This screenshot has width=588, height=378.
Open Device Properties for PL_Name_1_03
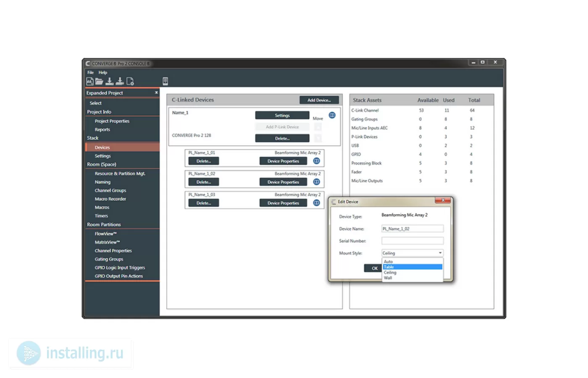(x=283, y=203)
